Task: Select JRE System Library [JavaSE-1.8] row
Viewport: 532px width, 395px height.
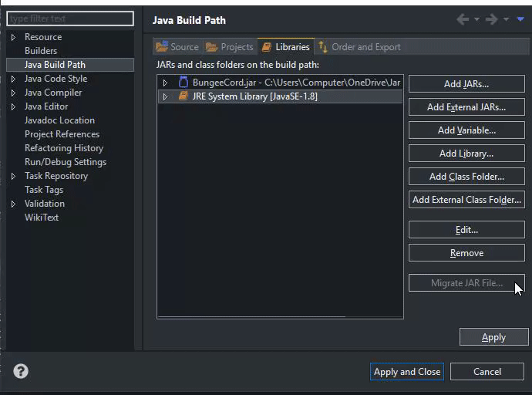Action: pos(280,96)
